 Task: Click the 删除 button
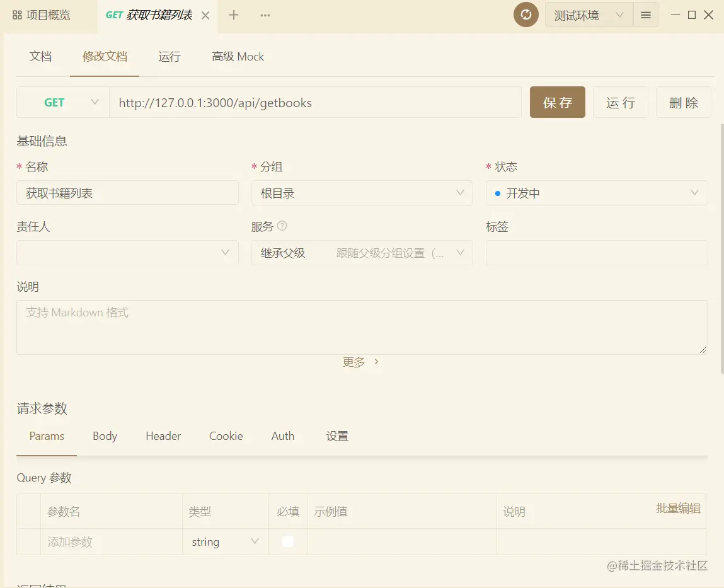tap(684, 102)
